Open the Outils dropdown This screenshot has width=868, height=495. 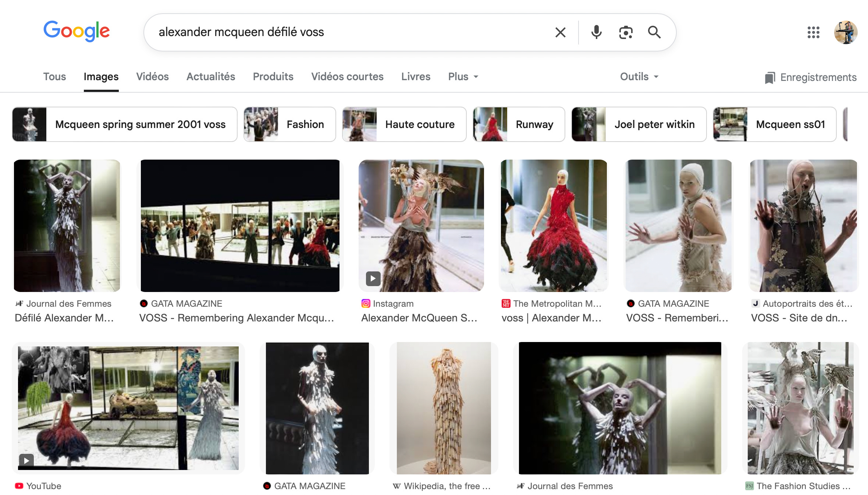tap(639, 76)
